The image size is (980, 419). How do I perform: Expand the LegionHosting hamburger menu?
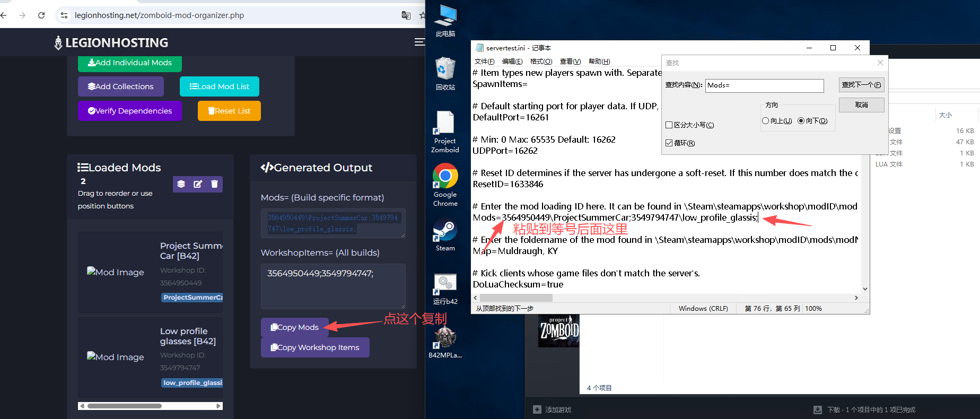click(419, 42)
